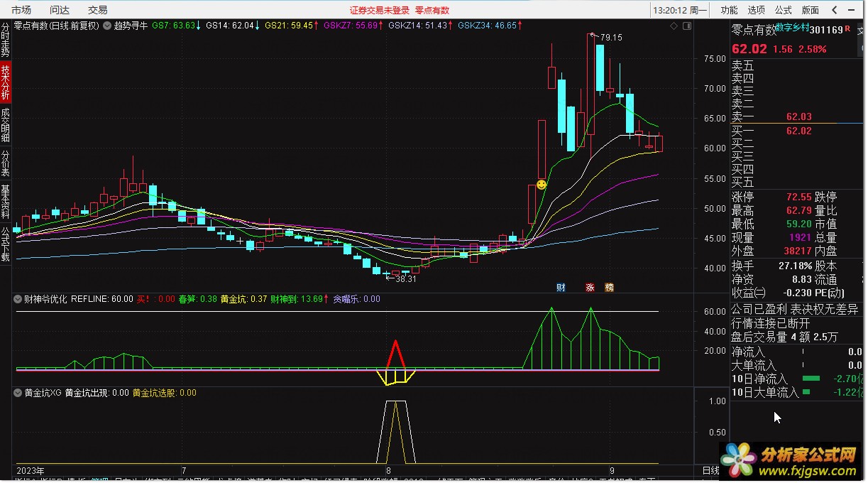This screenshot has height=483, width=868.
Task: Click the 收益(二) value -0.230
Action: tap(796, 293)
